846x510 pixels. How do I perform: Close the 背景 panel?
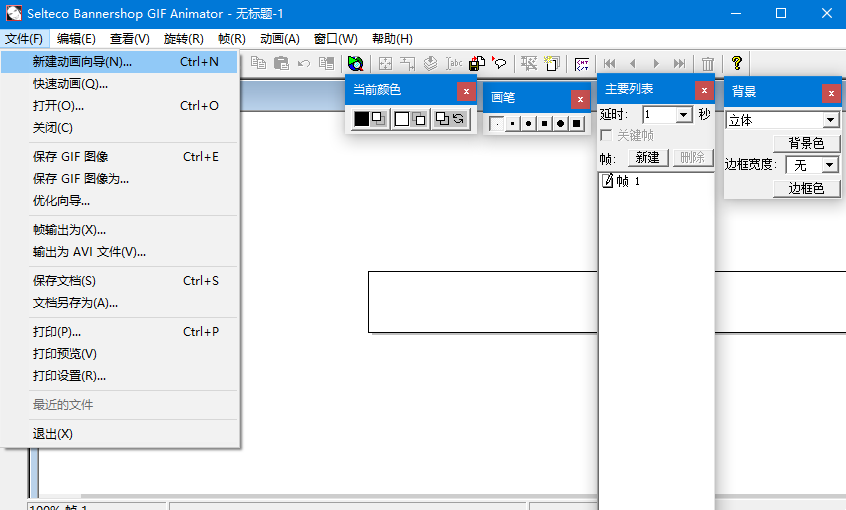(x=831, y=93)
